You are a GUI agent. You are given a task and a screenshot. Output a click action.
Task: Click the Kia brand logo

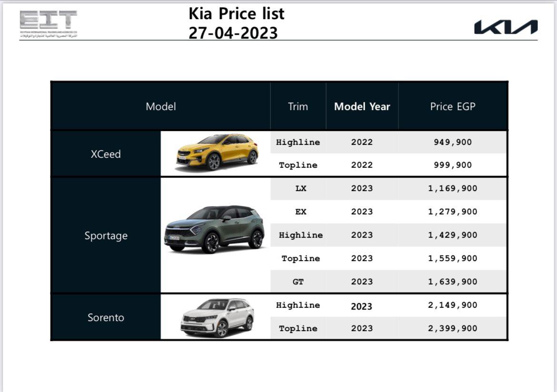pos(506,27)
